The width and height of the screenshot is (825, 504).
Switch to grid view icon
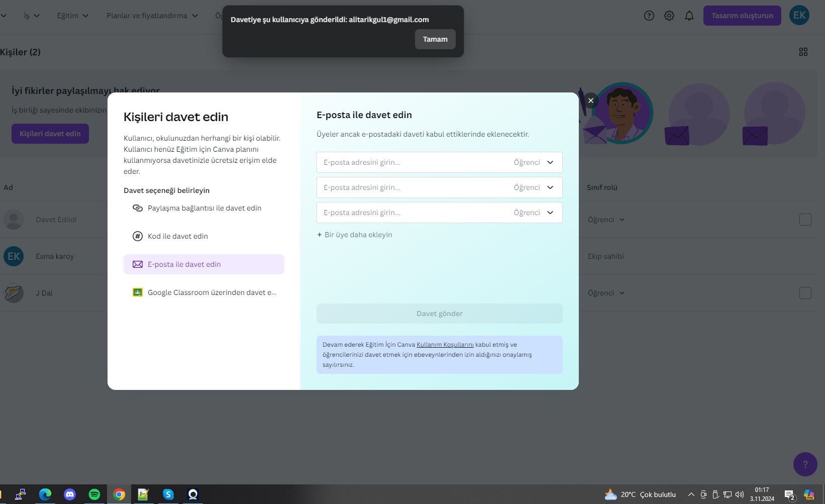point(803,52)
